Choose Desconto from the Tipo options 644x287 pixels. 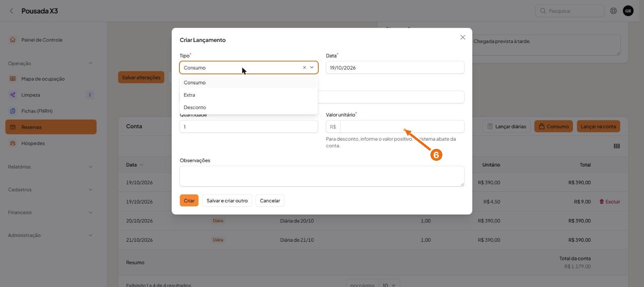pyautogui.click(x=249, y=107)
